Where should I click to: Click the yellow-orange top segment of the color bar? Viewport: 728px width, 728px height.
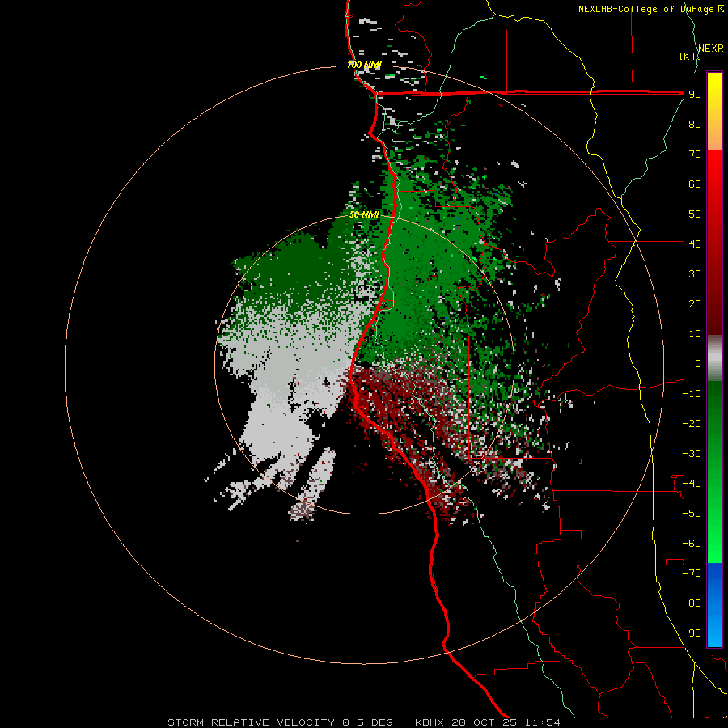tap(714, 112)
